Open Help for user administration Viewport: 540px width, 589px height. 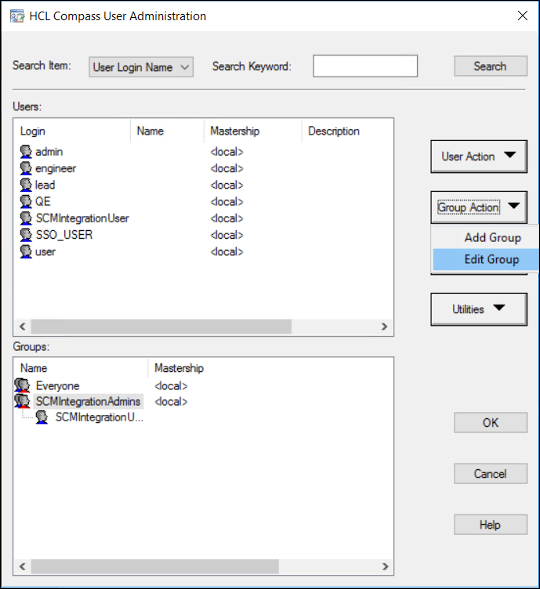(490, 524)
